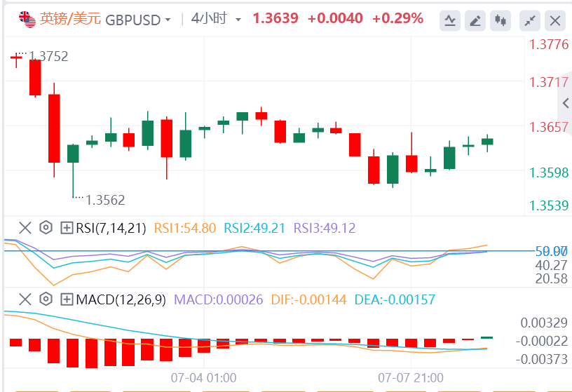Click the MACD(12,26,9) label
This screenshot has height=392, width=572.
(x=121, y=299)
